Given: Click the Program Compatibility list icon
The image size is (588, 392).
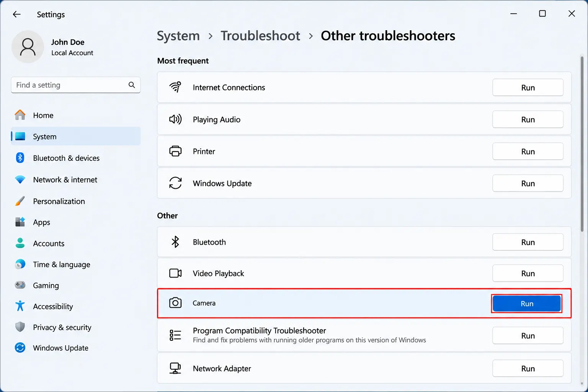Looking at the screenshot, I should tap(175, 335).
